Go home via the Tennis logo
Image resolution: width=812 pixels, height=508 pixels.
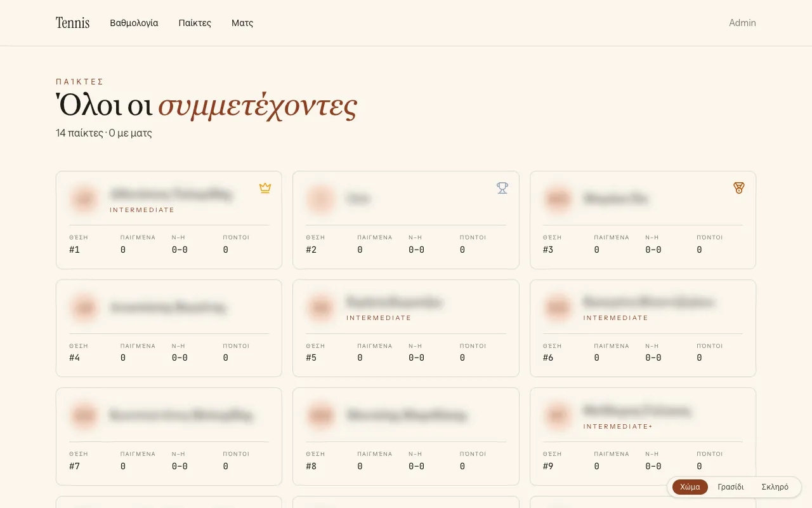click(x=73, y=23)
